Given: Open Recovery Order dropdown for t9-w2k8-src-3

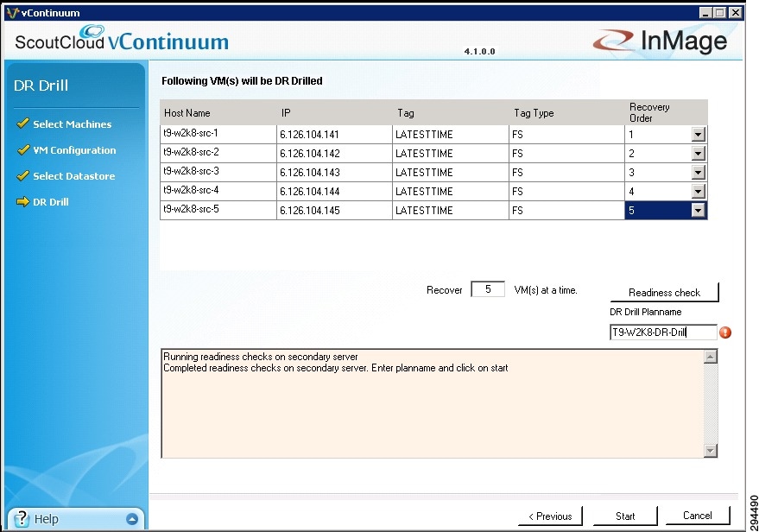Looking at the screenshot, I should [x=698, y=173].
